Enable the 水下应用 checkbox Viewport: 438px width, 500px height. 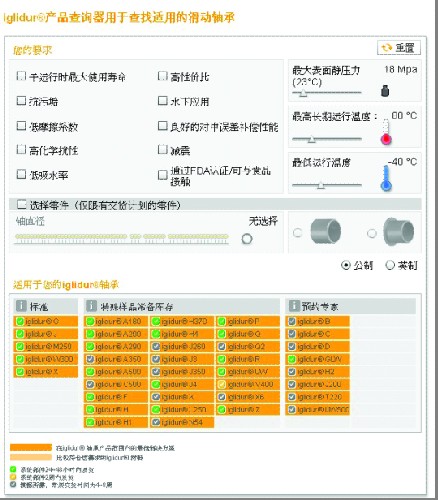tap(162, 101)
